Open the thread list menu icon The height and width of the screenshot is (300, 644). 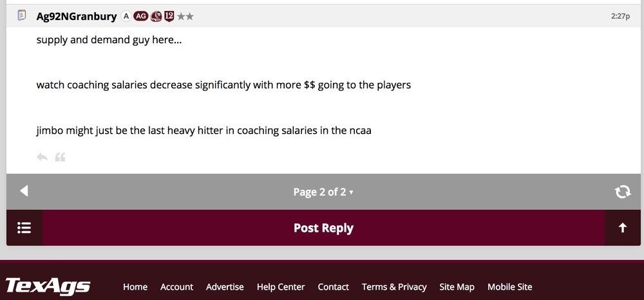pyautogui.click(x=24, y=228)
